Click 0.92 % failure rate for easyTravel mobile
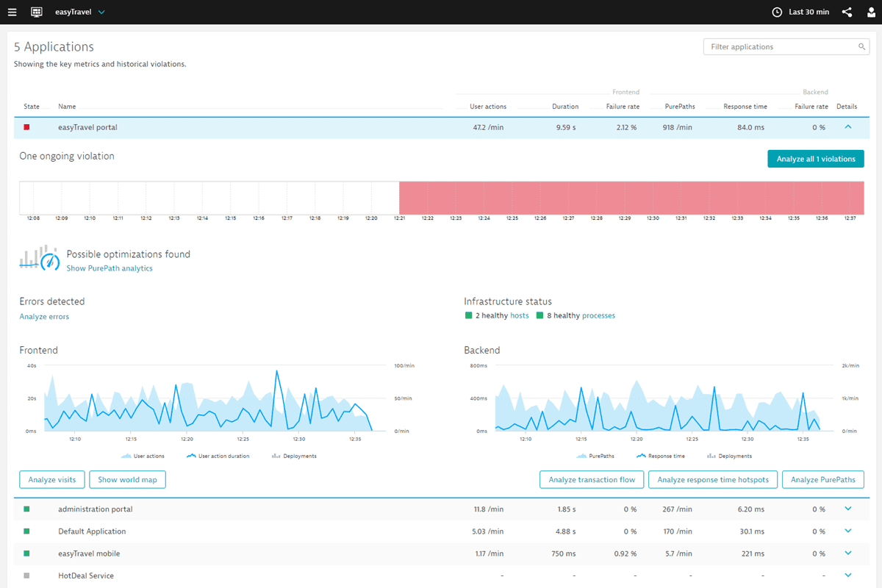 coord(624,553)
